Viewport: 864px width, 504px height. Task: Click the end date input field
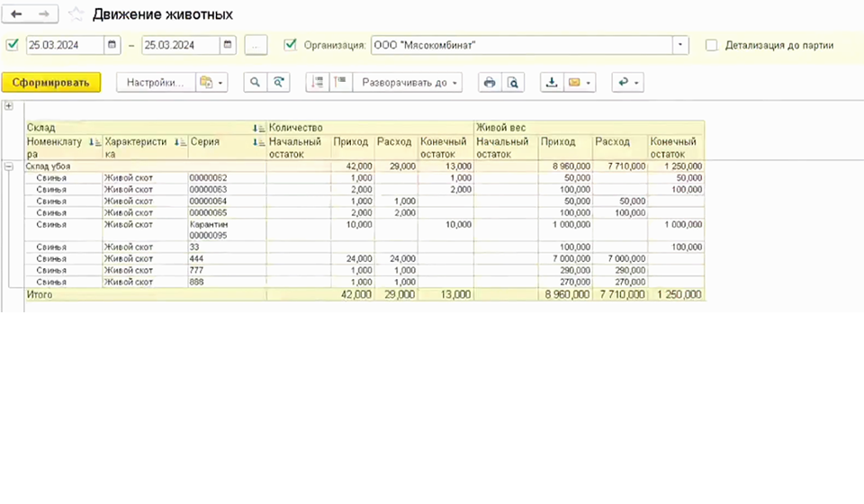click(181, 45)
